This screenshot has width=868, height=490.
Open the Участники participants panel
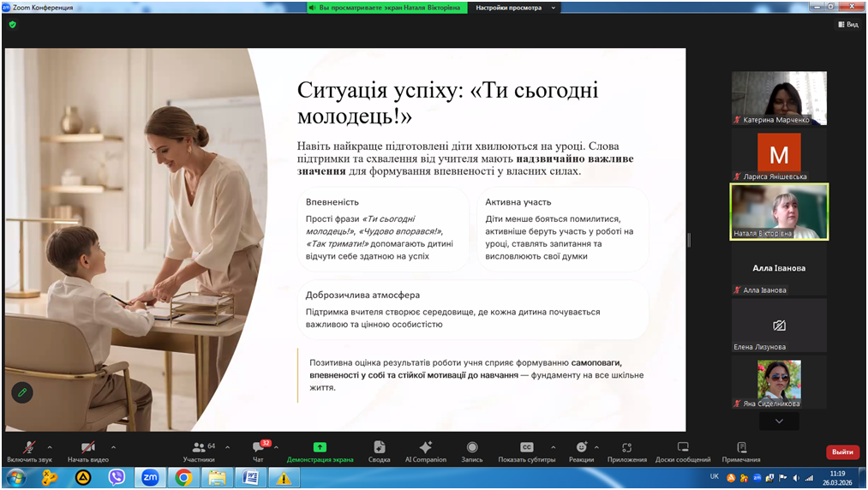[199, 448]
